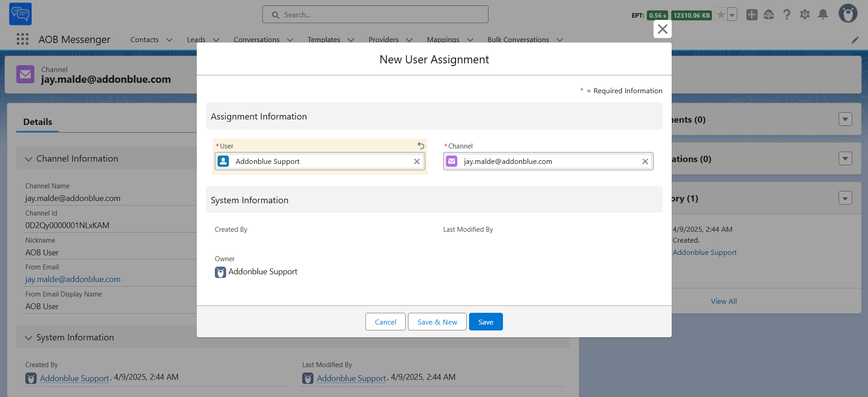Select the Details tab
Image resolution: width=868 pixels, height=397 pixels.
click(x=38, y=122)
